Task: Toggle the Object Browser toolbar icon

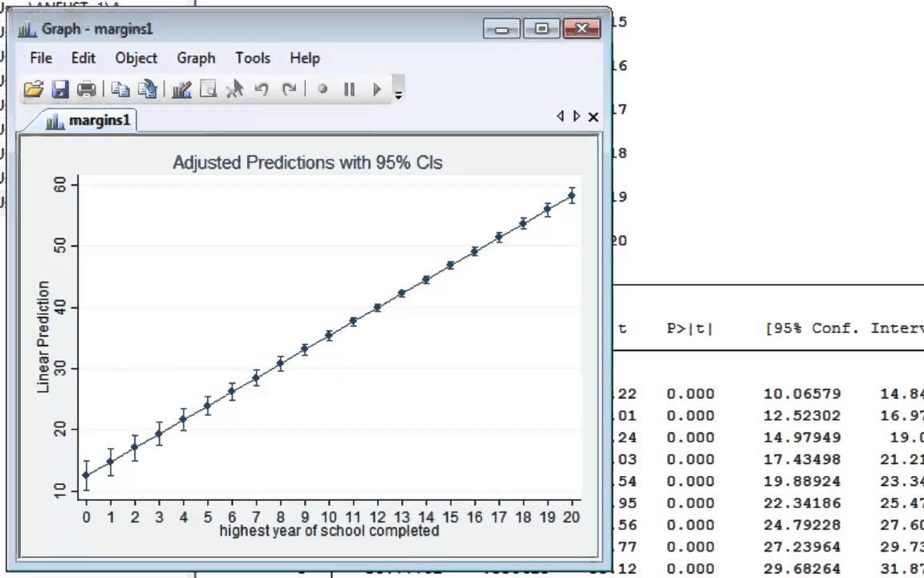Action: click(x=208, y=89)
